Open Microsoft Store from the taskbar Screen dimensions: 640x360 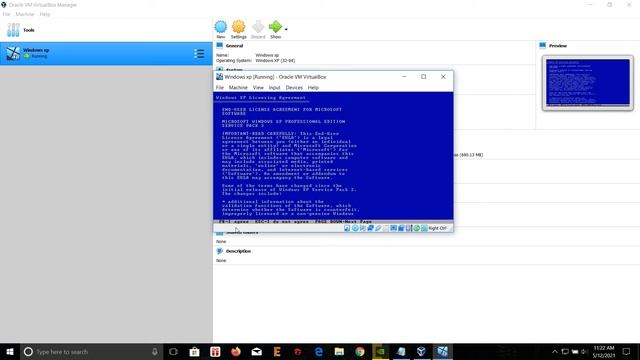[194, 351]
